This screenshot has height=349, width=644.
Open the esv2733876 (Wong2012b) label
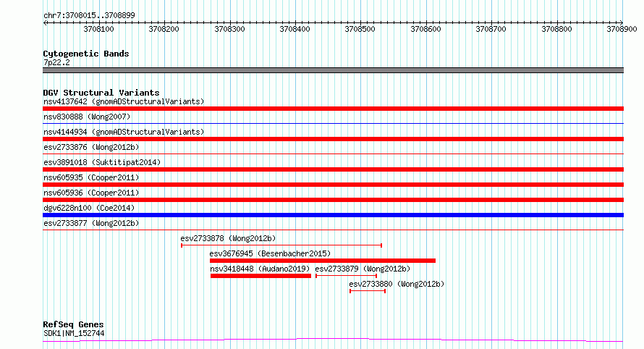(x=91, y=147)
